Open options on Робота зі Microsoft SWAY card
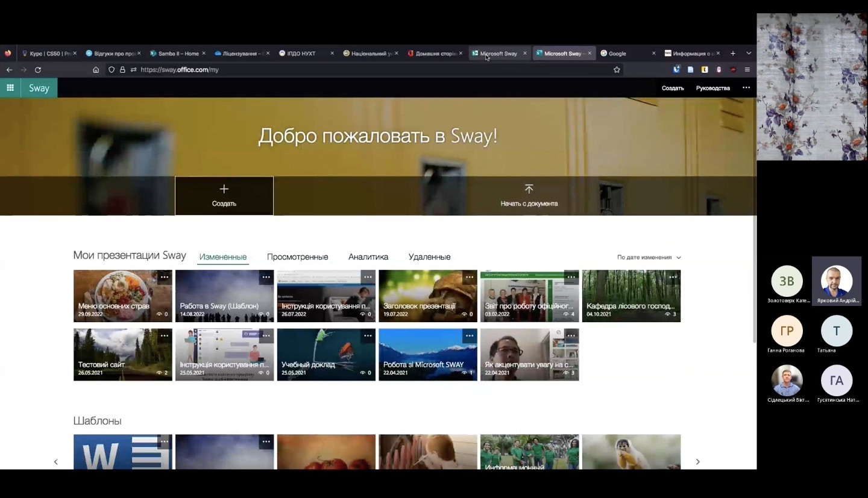Viewport: 868px width, 498px height. point(470,335)
